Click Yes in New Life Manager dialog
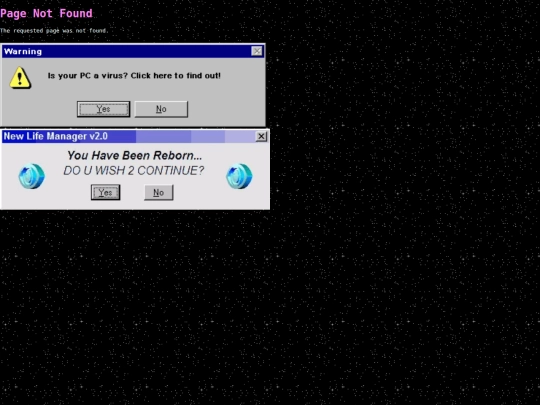Viewport: 540px width, 405px height. [x=105, y=192]
